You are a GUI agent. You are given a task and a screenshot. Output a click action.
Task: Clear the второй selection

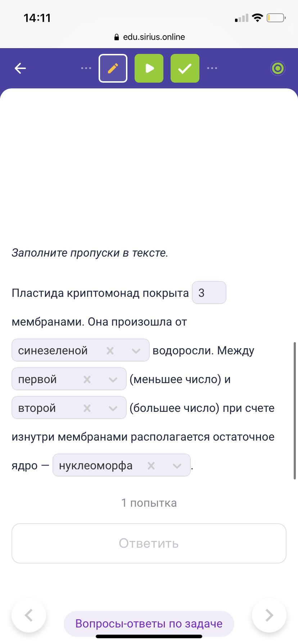[x=87, y=408]
